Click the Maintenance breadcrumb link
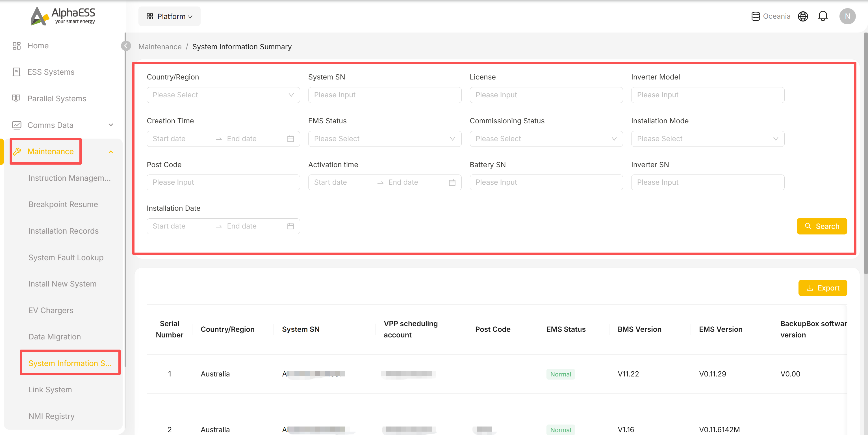Screen dimensions: 868x435 click(160, 47)
